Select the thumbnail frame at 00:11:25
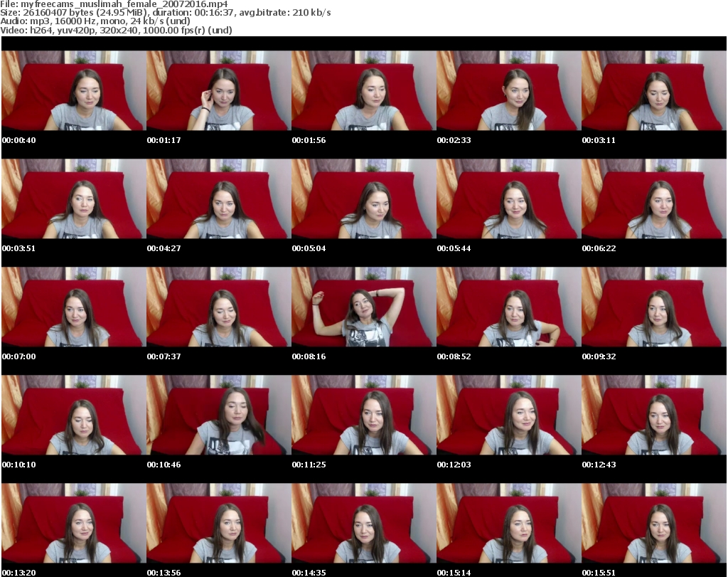 (x=363, y=415)
